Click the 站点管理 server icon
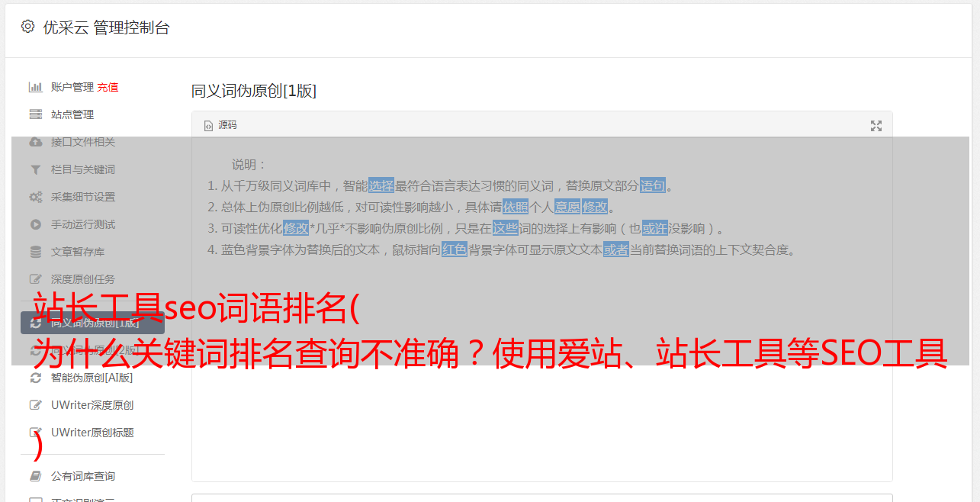 point(35,114)
